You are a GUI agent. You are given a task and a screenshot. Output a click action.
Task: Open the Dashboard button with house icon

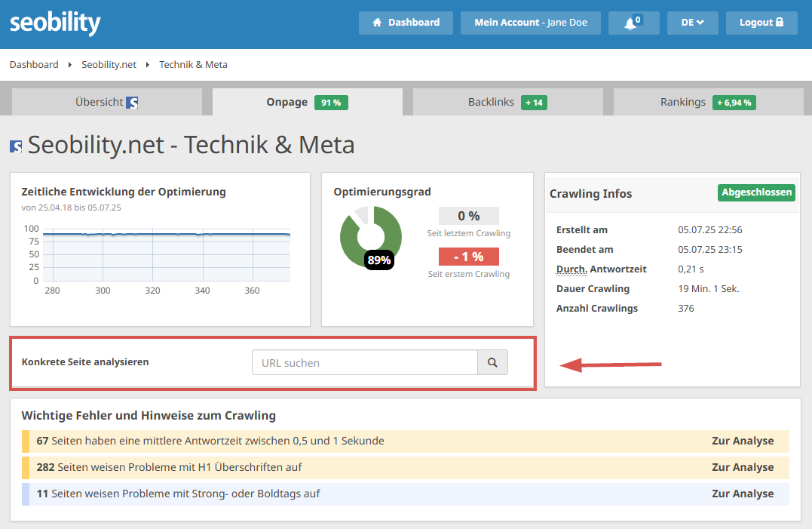click(x=406, y=23)
